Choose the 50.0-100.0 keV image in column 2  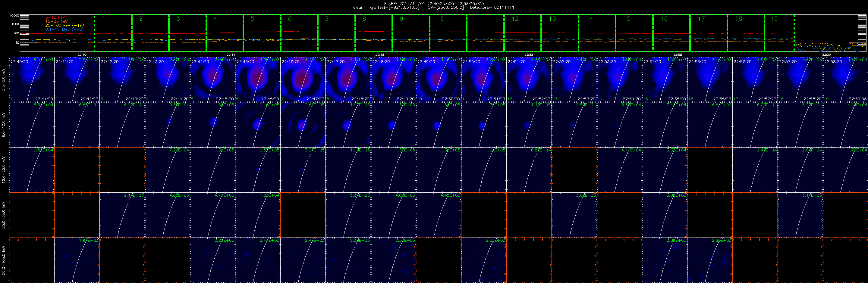(77, 260)
